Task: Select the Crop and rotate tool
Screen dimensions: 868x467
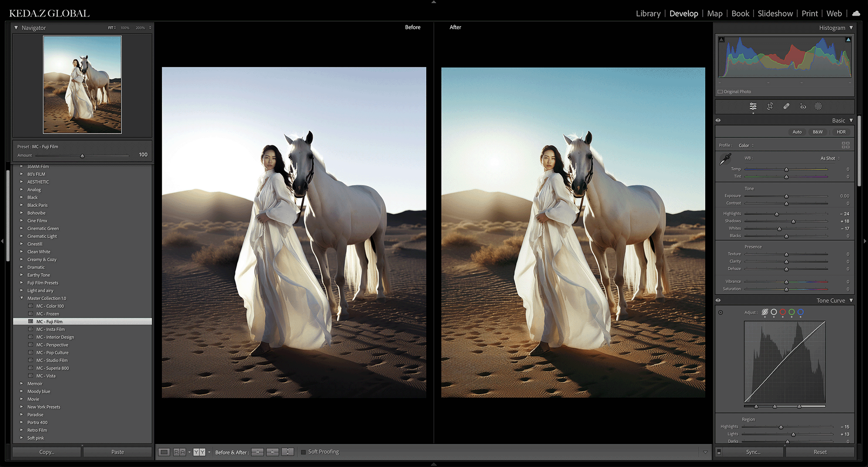Action: click(770, 106)
